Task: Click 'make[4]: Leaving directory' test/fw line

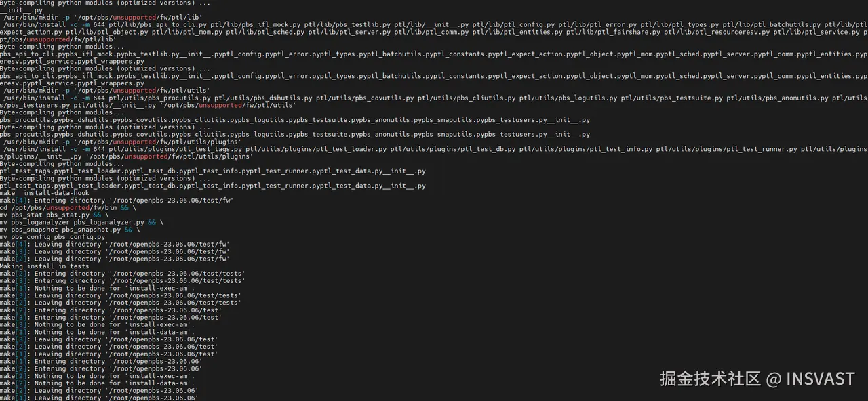Action: point(115,244)
